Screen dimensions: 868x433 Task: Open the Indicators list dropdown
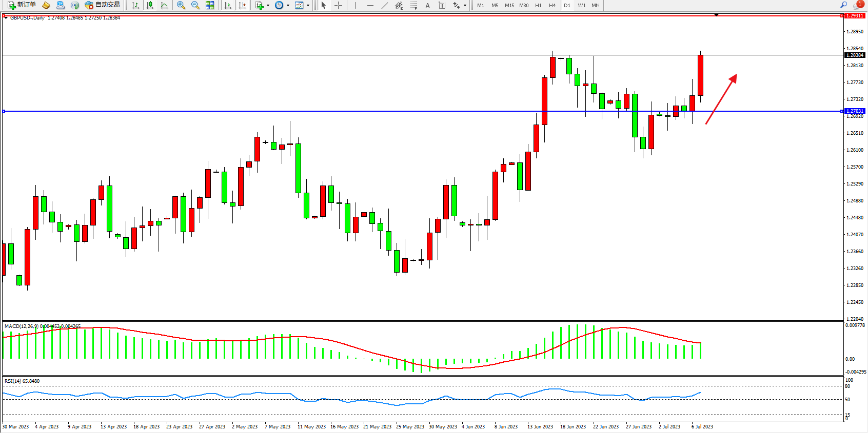coord(268,5)
